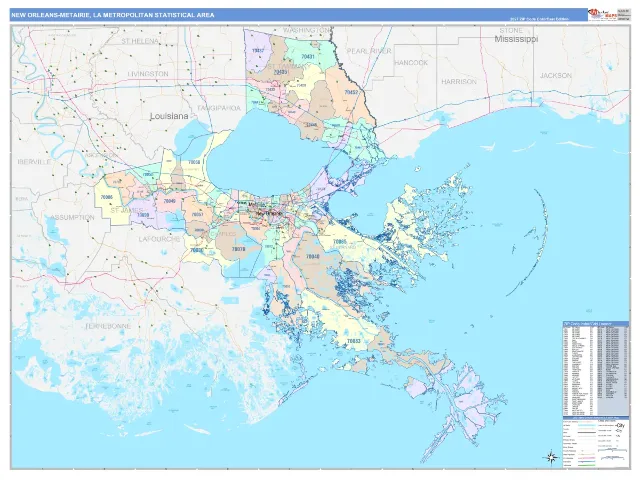Image resolution: width=640 pixels, height=480 pixels.
Task: Click the map title banner text
Action: tap(113, 15)
